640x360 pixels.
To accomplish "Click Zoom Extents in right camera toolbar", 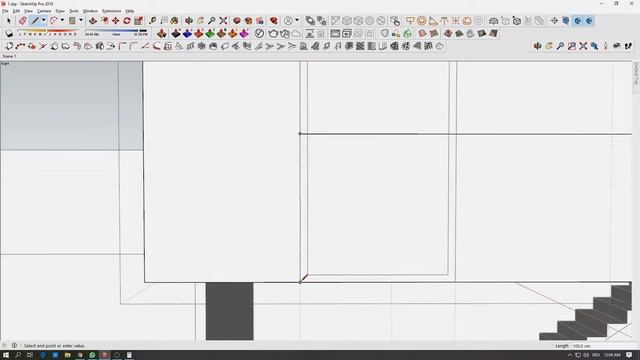I will [583, 46].
